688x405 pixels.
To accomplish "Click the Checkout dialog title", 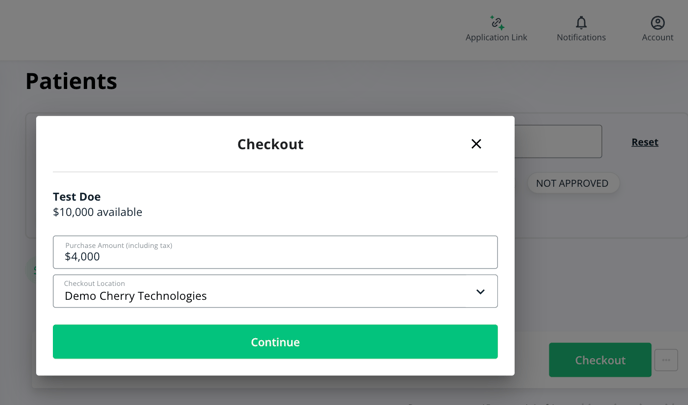I will point(270,144).
